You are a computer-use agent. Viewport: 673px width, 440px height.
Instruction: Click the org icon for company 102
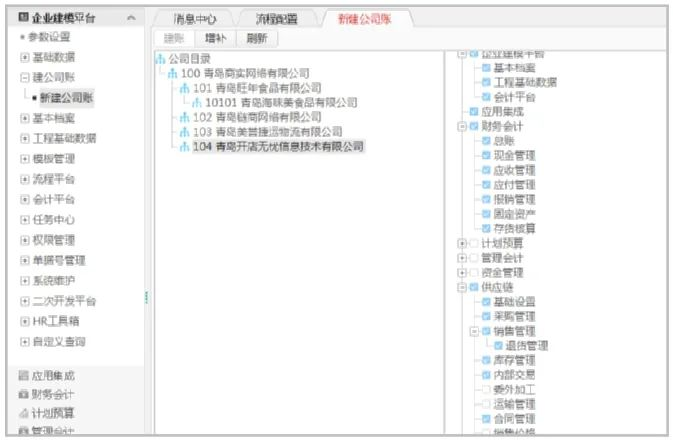(184, 117)
